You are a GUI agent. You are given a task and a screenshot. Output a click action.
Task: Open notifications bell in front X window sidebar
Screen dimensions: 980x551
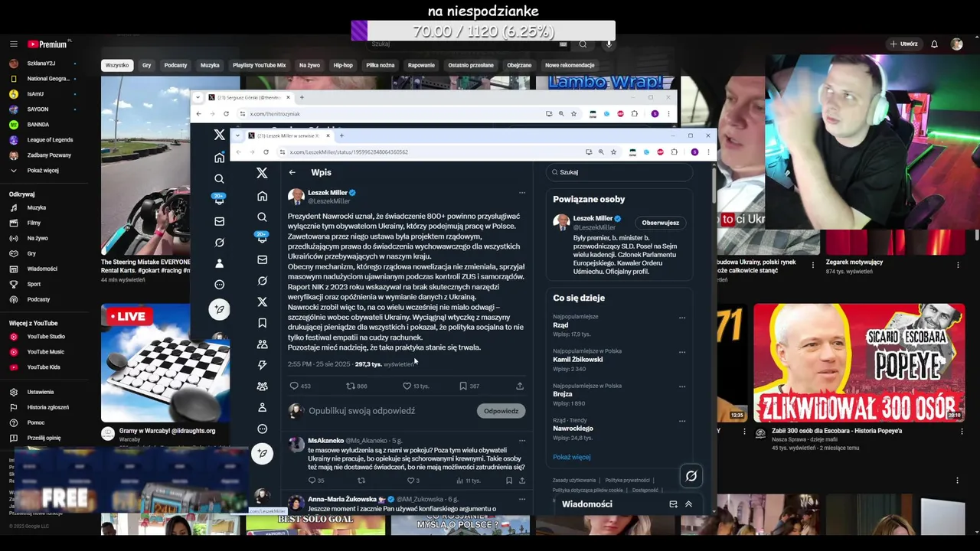point(262,238)
